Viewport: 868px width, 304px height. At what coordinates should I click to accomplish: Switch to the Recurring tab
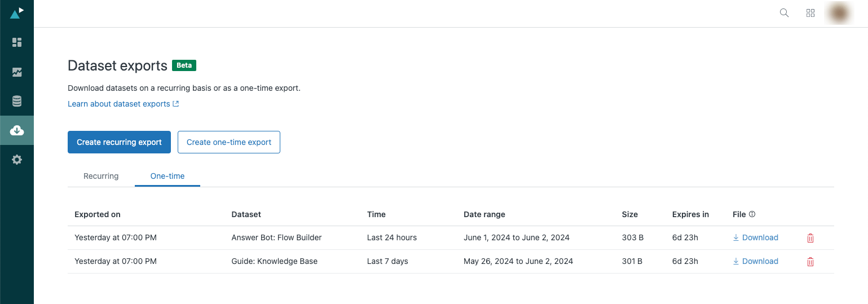click(x=101, y=176)
